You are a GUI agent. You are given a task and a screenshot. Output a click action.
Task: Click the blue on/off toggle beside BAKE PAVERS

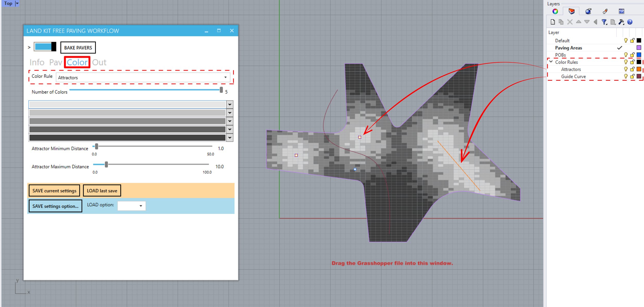point(45,47)
